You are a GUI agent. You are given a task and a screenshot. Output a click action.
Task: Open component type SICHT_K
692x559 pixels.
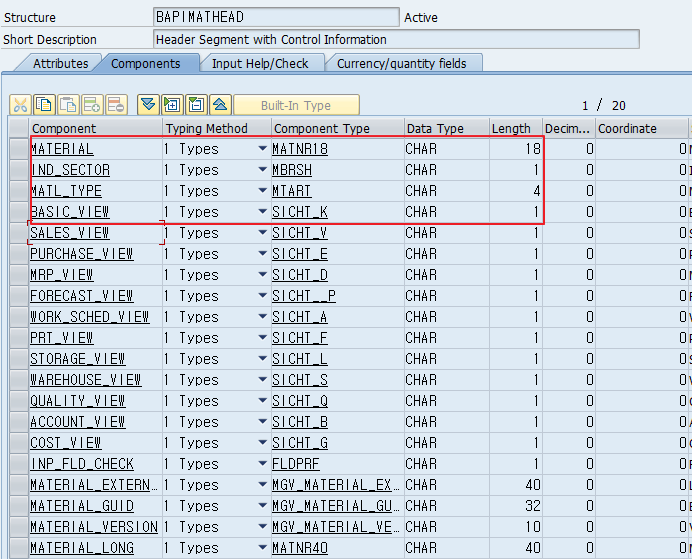(300, 212)
